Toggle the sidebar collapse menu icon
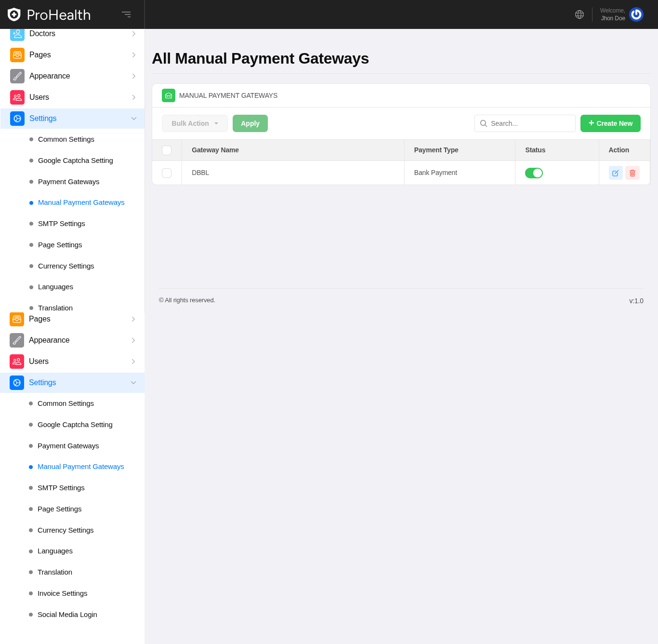 [126, 14]
